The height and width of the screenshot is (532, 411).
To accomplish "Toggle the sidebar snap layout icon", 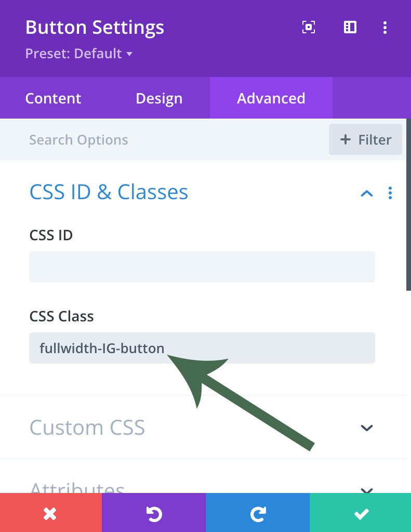I will click(350, 28).
